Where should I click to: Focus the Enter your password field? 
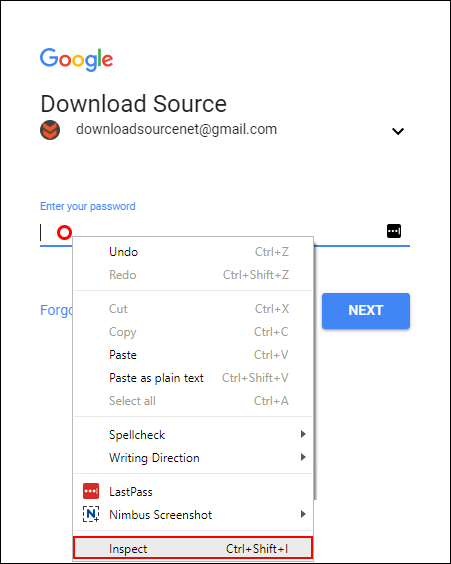225,232
